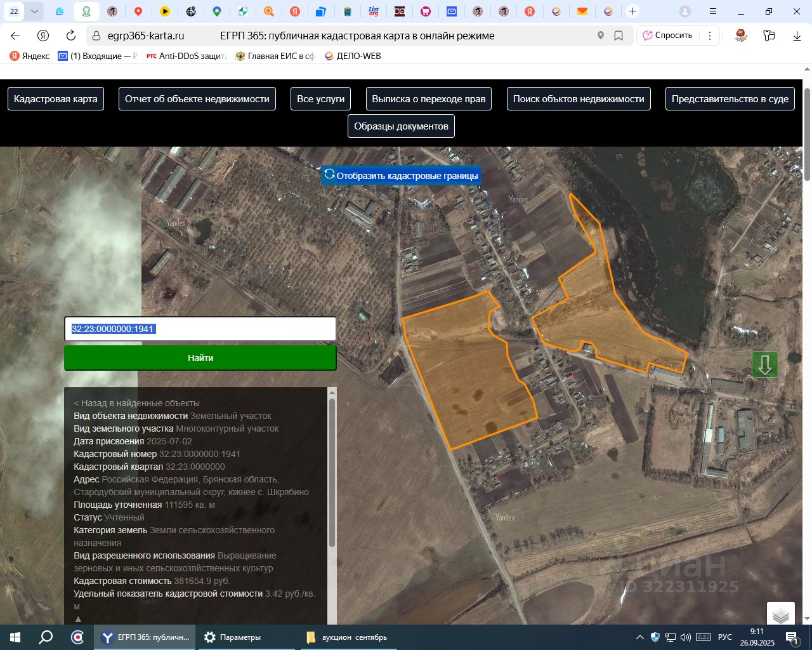
Task: Open the three-dot menu beside Спросить
Action: 710,36
